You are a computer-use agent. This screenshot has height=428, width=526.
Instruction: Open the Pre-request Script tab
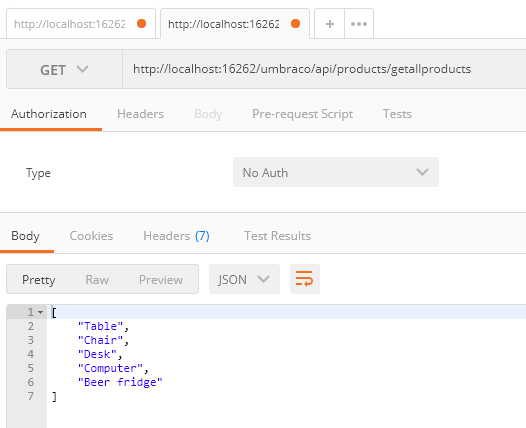302,114
